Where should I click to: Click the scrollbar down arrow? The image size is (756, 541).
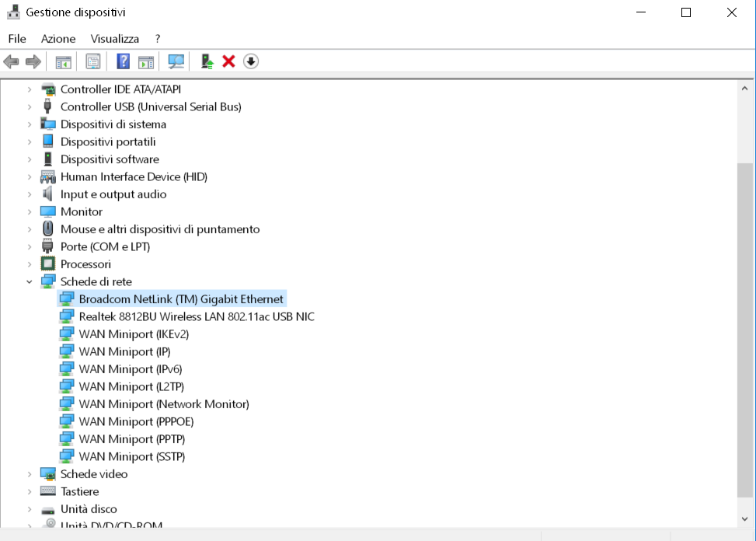[744, 518]
